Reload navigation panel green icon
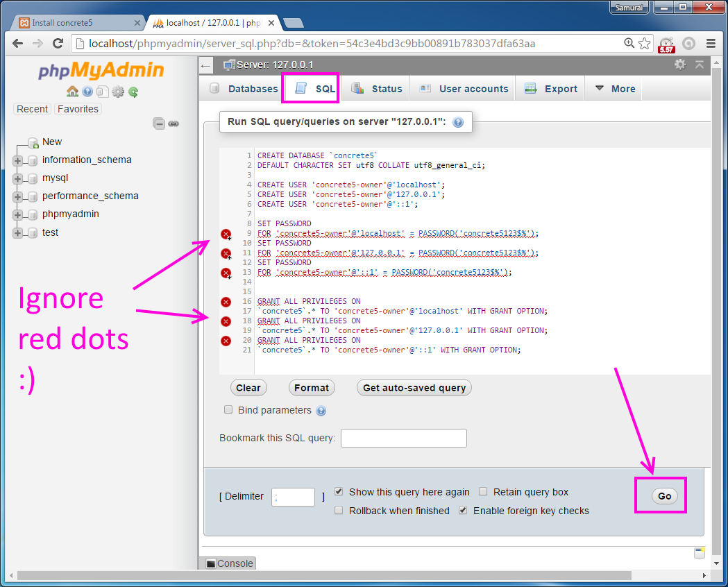 click(x=133, y=92)
